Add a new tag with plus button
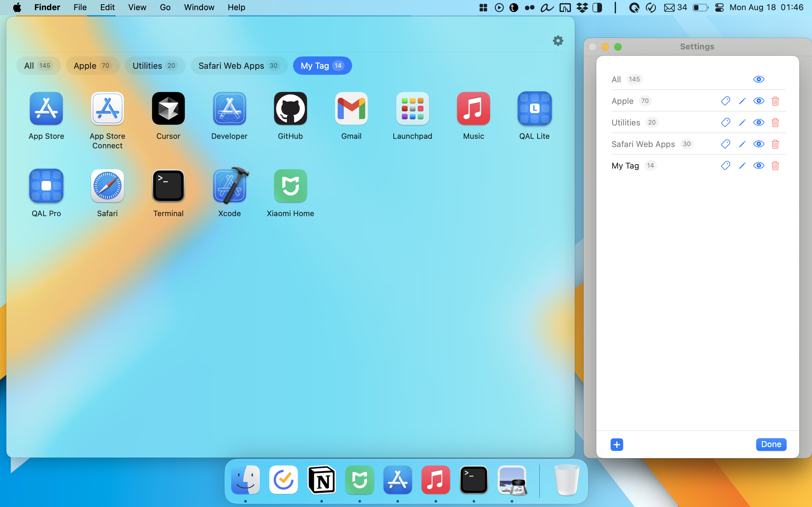Viewport: 812px width, 507px height. (616, 445)
